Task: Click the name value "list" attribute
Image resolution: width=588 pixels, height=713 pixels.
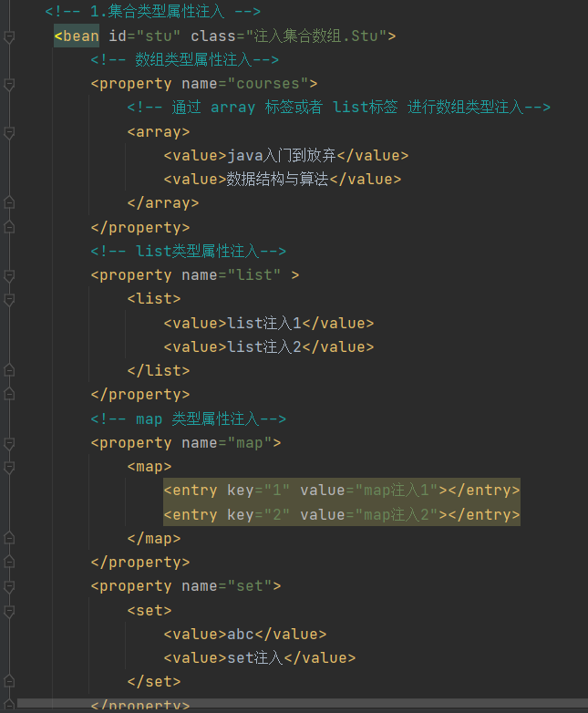Action: coord(254,275)
